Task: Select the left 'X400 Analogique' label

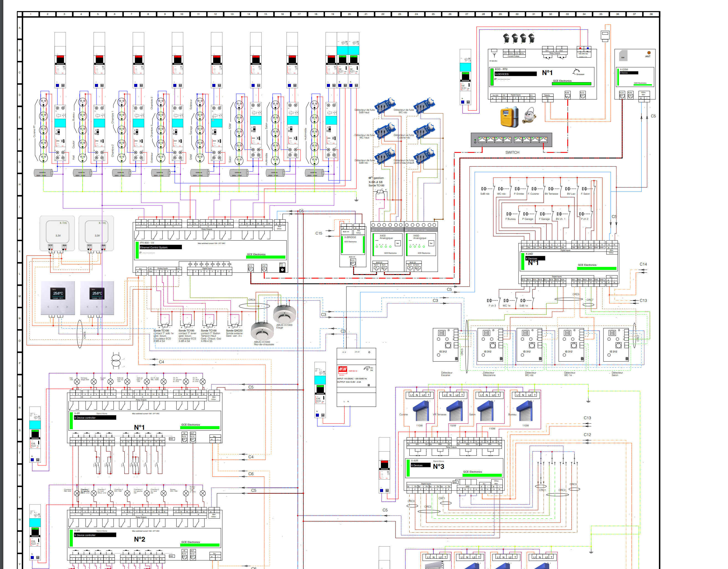Action: tap(386, 237)
